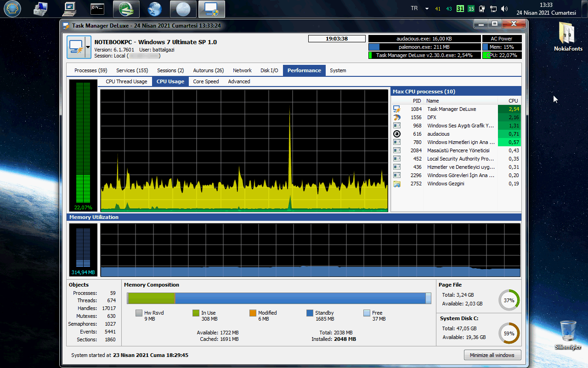
Task: Click the Minimize all windows button
Action: (x=492, y=355)
